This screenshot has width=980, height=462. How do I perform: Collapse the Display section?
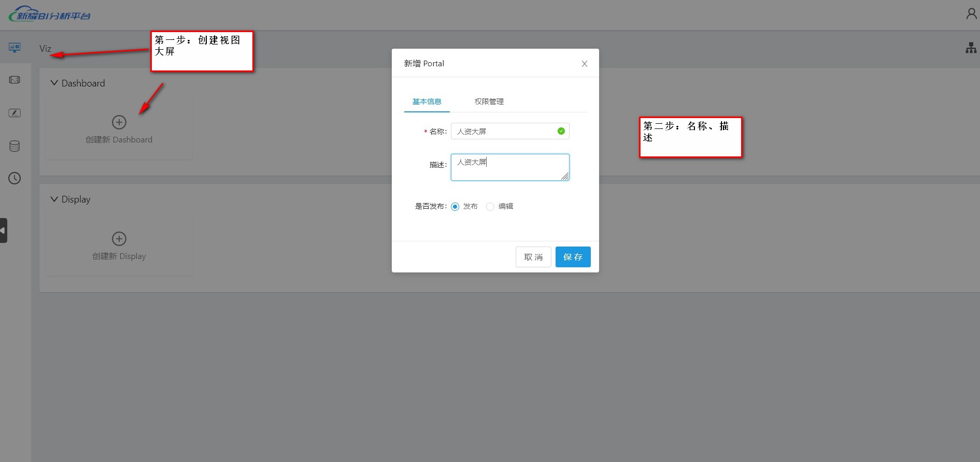pyautogui.click(x=54, y=199)
